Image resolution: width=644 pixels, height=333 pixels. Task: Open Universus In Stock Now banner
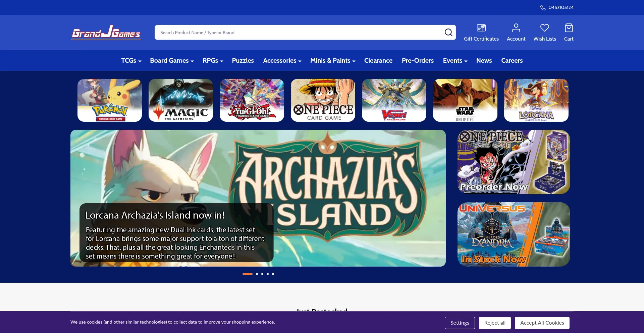[514, 234]
